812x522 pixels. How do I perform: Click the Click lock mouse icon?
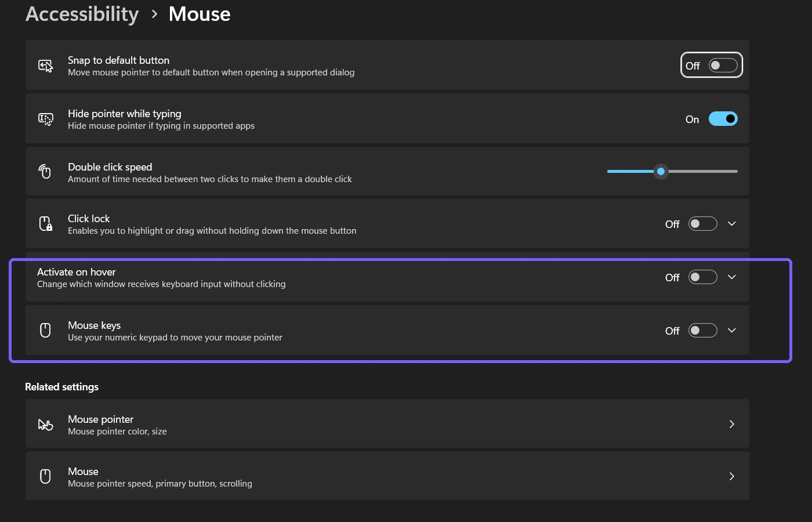[x=46, y=223]
